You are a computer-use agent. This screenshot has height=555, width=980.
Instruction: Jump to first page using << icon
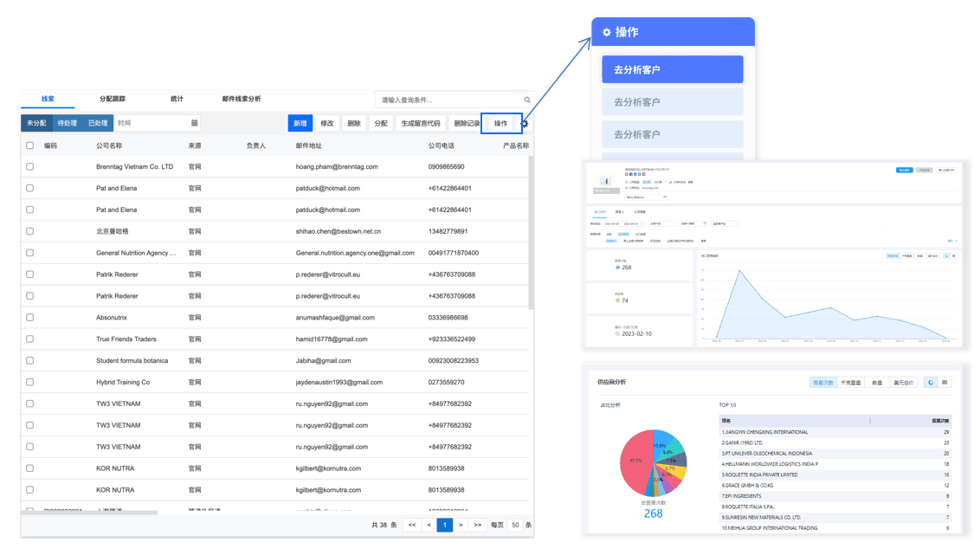(x=412, y=525)
